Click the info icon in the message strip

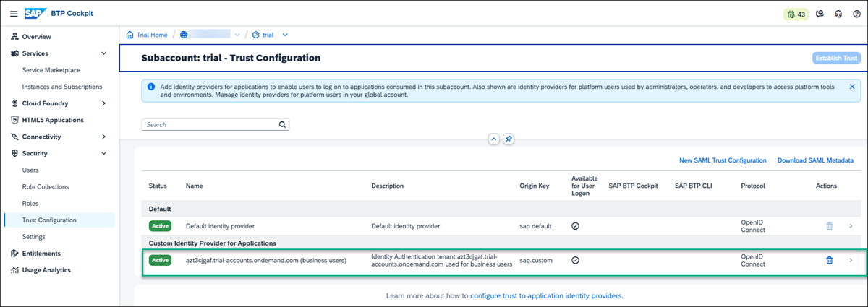[x=150, y=86]
